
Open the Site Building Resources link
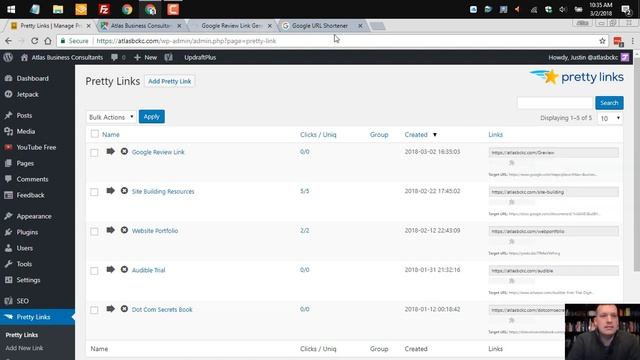[163, 191]
